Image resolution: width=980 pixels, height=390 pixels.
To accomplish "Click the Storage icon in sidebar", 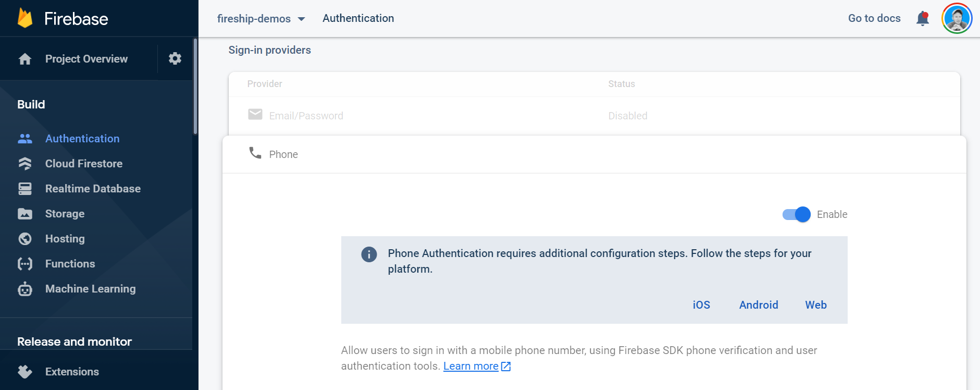I will tap(25, 214).
